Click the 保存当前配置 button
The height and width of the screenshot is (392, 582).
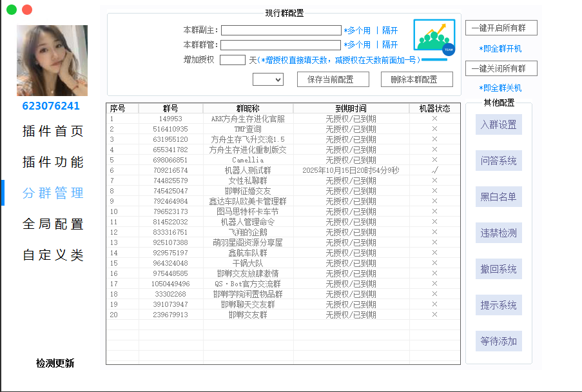(333, 79)
